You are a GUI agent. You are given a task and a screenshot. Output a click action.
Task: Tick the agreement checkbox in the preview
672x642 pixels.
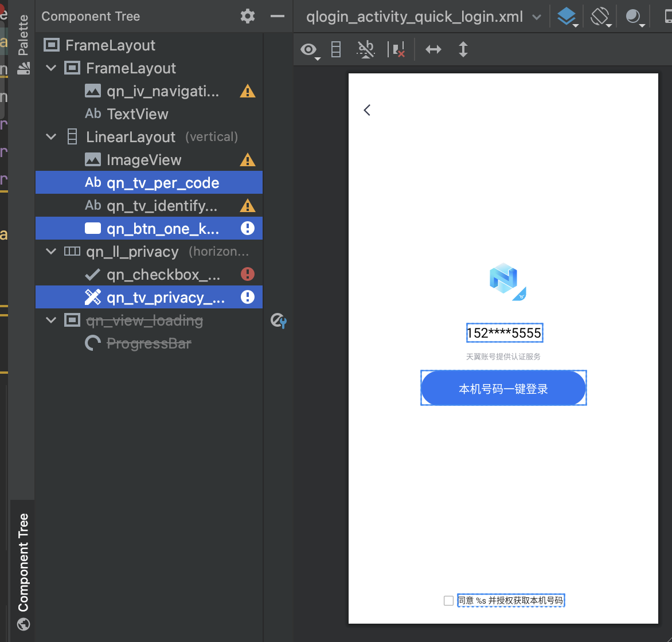[448, 600]
